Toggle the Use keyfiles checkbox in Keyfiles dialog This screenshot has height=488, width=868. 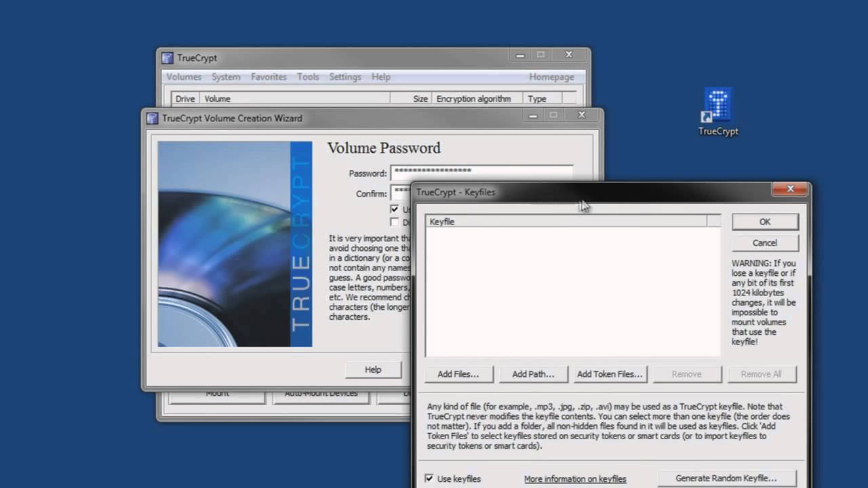point(429,479)
